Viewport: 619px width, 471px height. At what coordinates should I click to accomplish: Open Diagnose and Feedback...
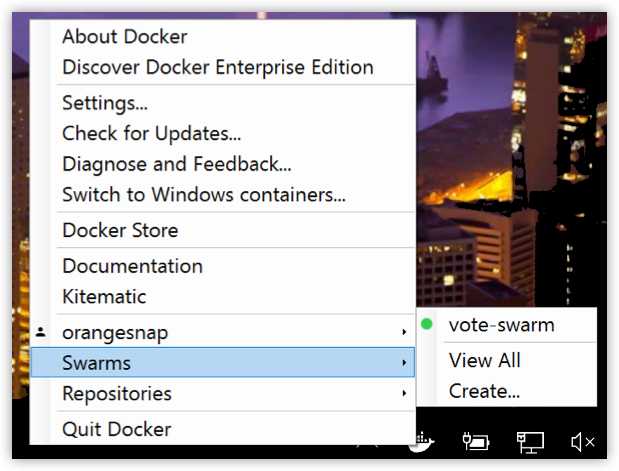click(177, 164)
